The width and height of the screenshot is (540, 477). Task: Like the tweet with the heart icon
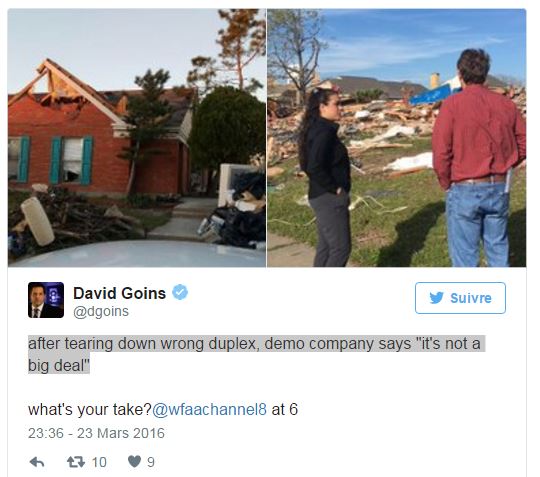tap(134, 462)
